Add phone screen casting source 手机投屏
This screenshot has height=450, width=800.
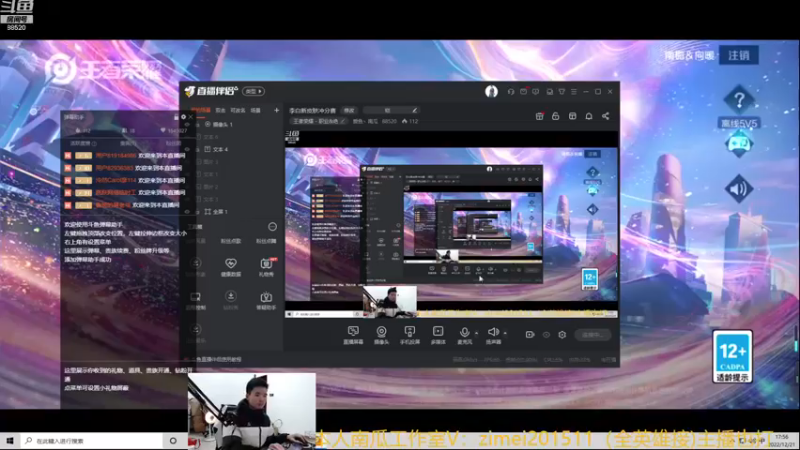tap(410, 335)
